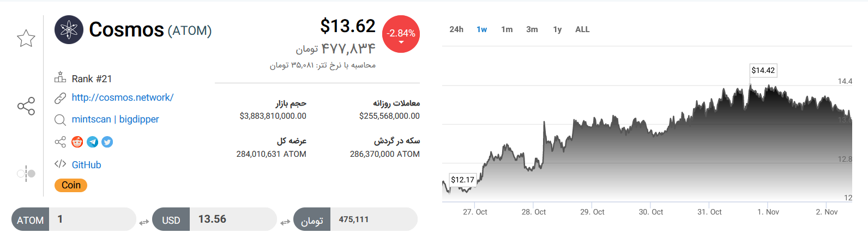Open the Telegram channel icon
The image size is (868, 239).
tap(93, 142)
